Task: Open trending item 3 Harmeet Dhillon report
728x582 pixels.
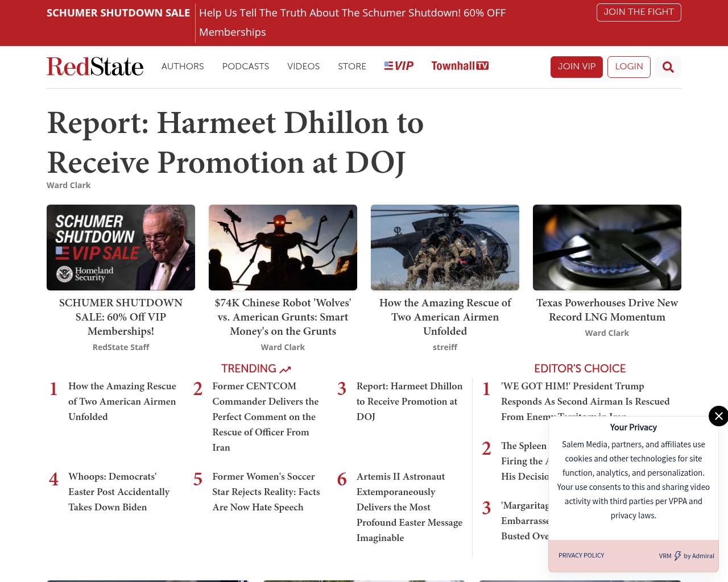Action: coord(409,401)
